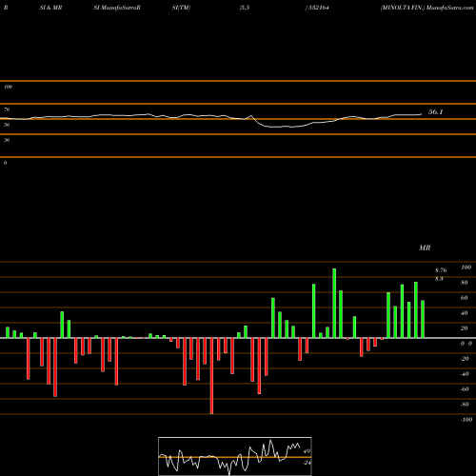Click the 70 level label on RSI axis

point(7,109)
